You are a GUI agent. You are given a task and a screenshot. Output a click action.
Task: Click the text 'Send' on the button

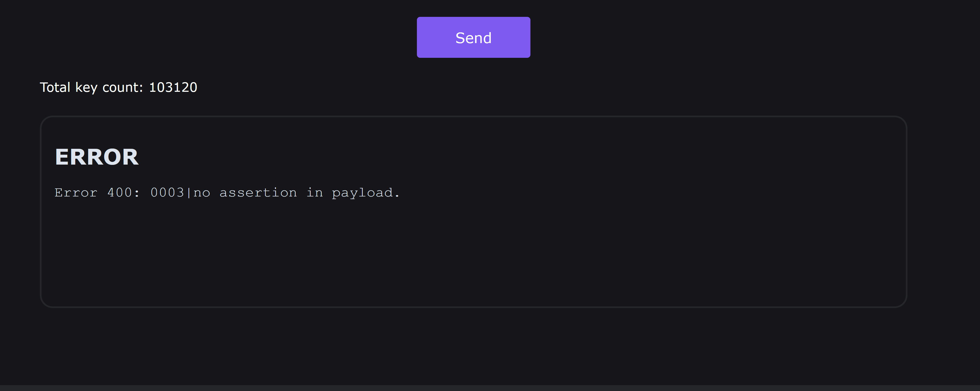coord(473,38)
